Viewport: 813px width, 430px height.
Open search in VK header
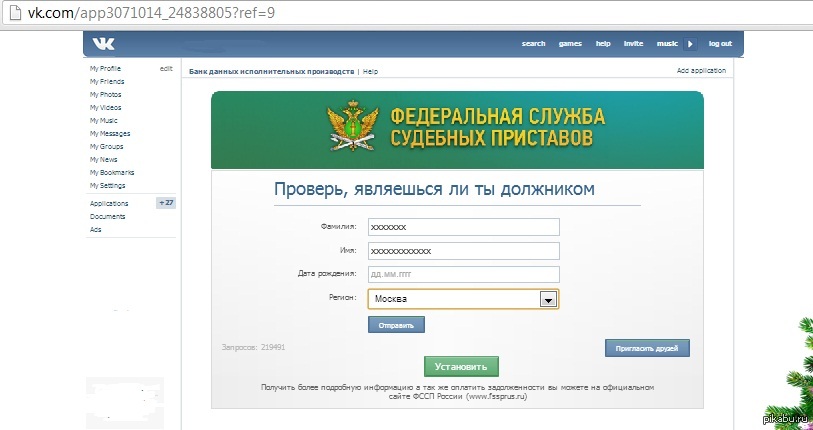click(x=533, y=44)
